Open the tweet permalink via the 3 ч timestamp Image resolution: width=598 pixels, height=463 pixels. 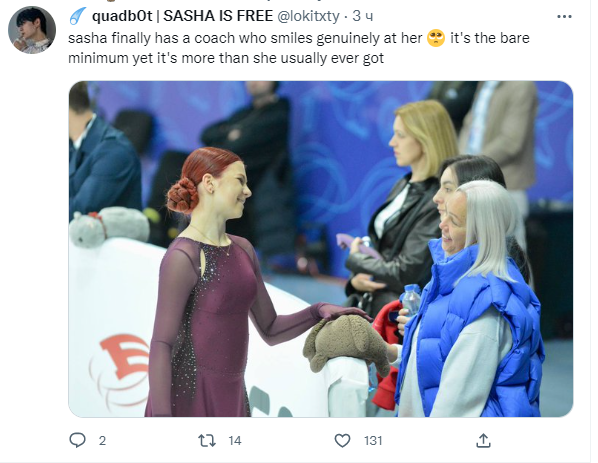click(363, 16)
